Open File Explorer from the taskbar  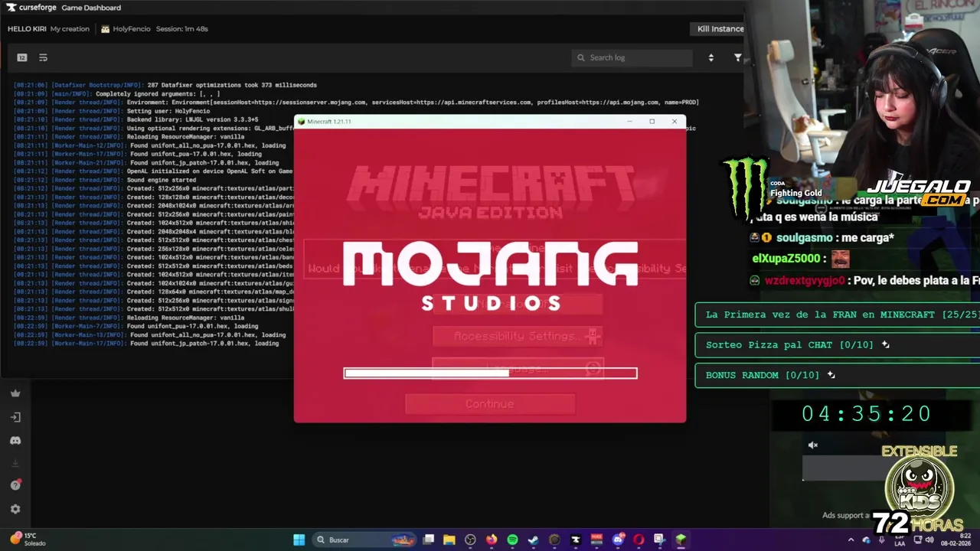[x=449, y=540]
